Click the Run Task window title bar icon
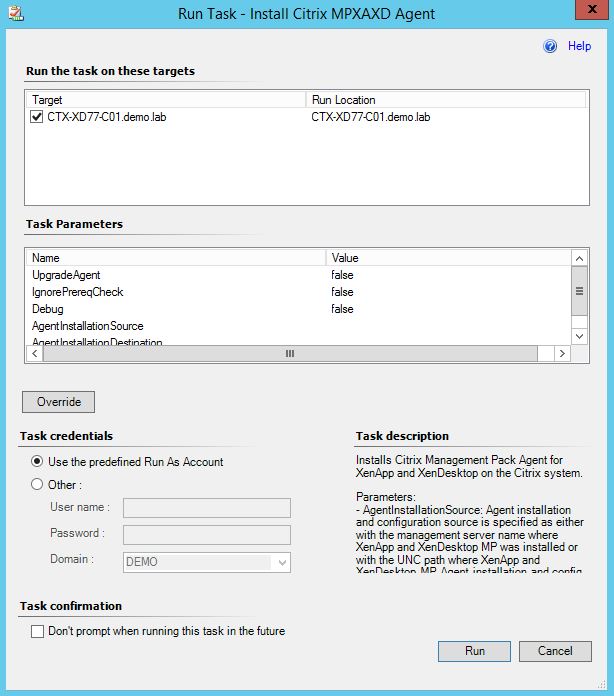This screenshot has height=696, width=614. [13, 13]
